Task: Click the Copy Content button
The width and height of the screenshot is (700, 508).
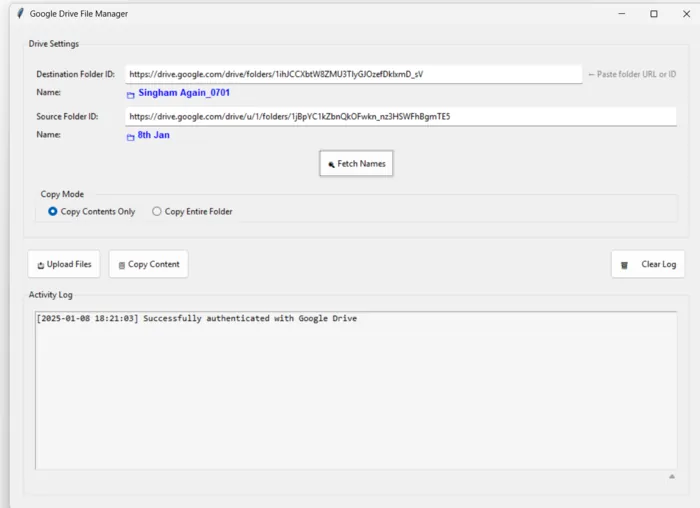Action: pyautogui.click(x=149, y=264)
